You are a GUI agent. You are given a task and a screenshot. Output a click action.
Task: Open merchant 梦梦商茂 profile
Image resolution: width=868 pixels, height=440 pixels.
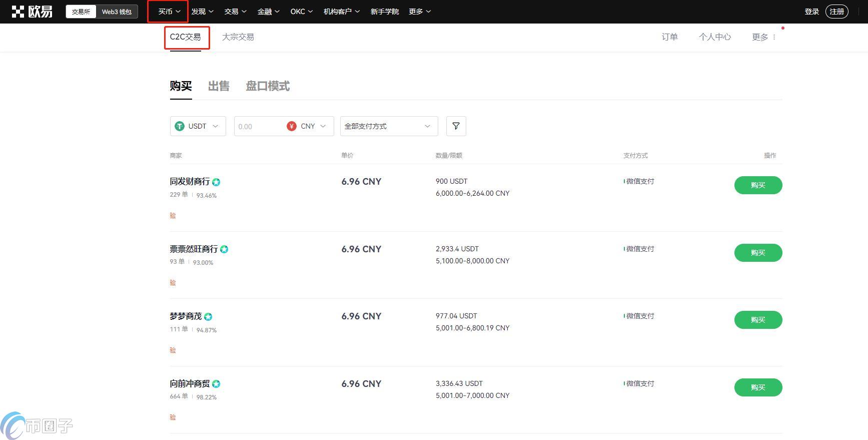click(186, 316)
